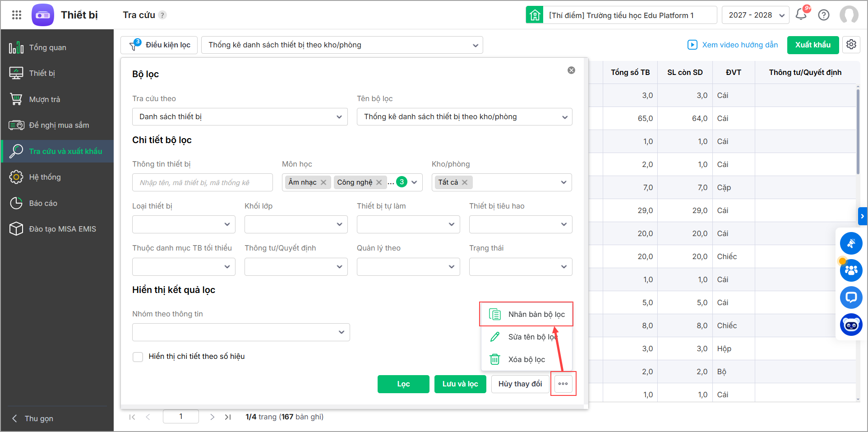The image size is (868, 432).
Task: Click the Lưu và lọc button
Action: [x=460, y=384]
